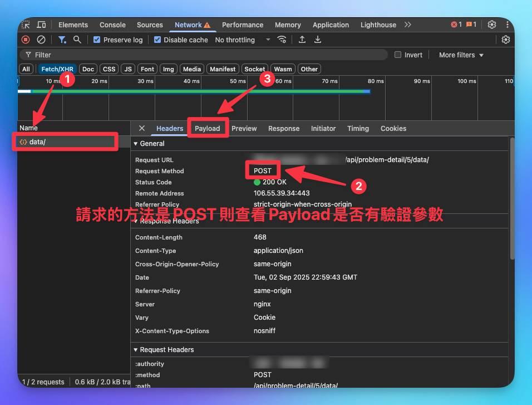Toggle the device toolbar icon
Image resolution: width=532 pixels, height=405 pixels.
pos(41,25)
